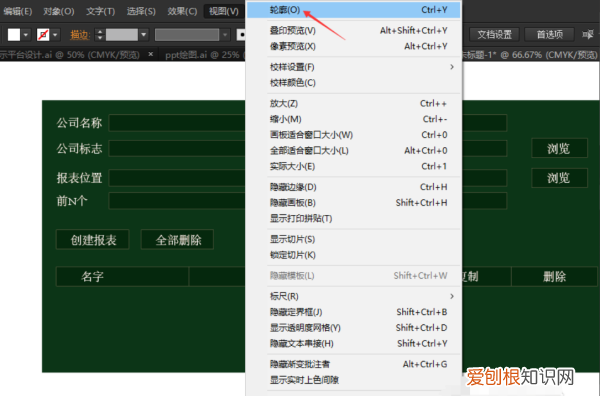Choose 像素预览(X) pixel preview

pyautogui.click(x=354, y=46)
